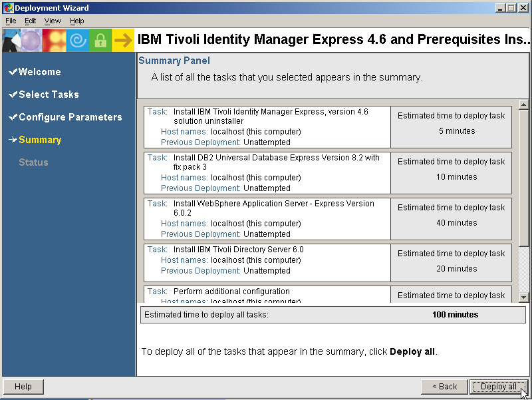Click the Back button
The image size is (532, 400).
point(444,387)
